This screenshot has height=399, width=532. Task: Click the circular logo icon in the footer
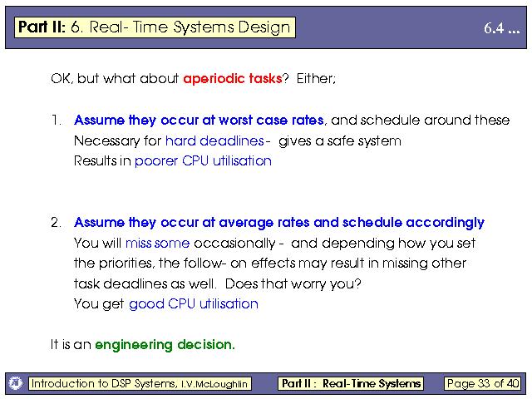[x=15, y=383]
